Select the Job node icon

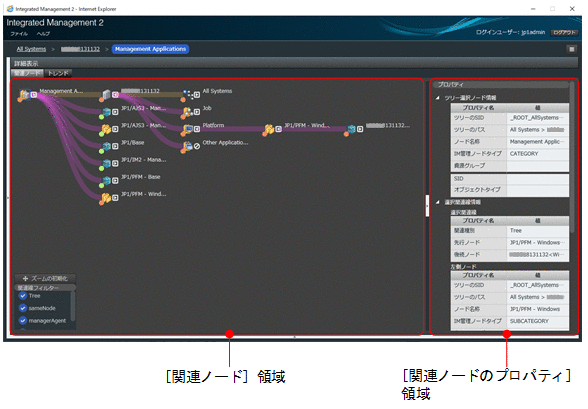pyautogui.click(x=188, y=112)
